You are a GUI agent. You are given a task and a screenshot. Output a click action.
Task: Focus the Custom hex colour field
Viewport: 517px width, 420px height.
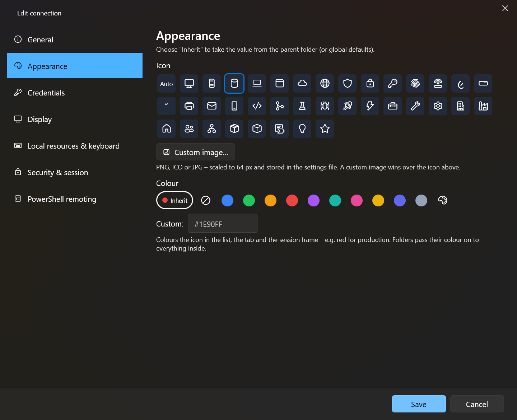pyautogui.click(x=223, y=224)
